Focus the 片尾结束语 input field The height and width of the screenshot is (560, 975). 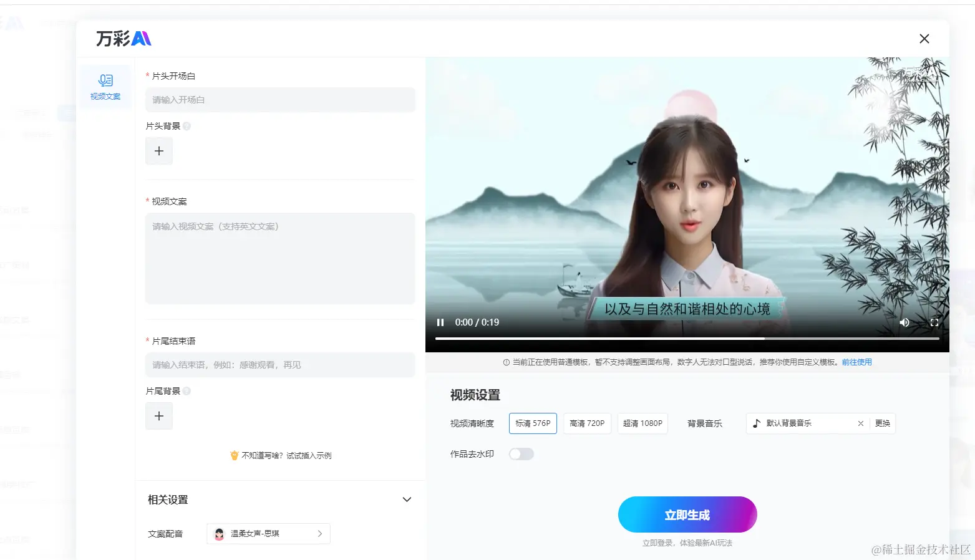coord(280,365)
